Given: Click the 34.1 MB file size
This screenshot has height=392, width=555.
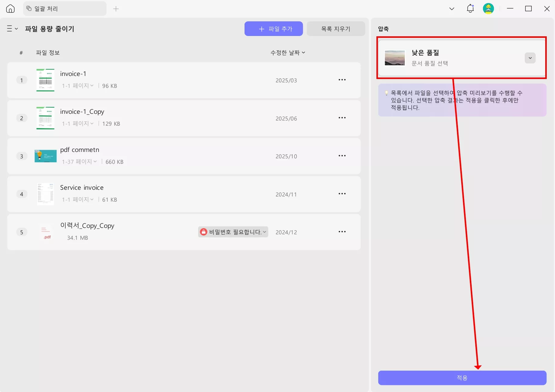Looking at the screenshot, I should pyautogui.click(x=78, y=238).
